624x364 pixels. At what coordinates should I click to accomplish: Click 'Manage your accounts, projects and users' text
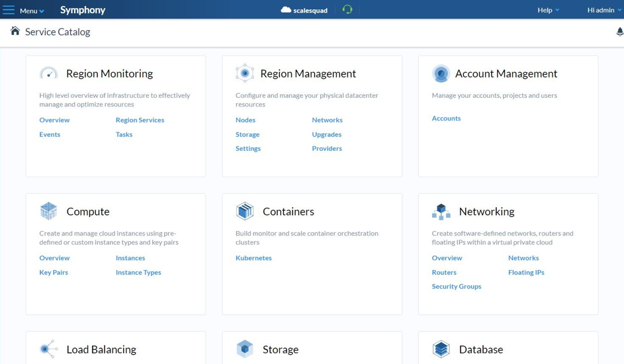tap(495, 95)
